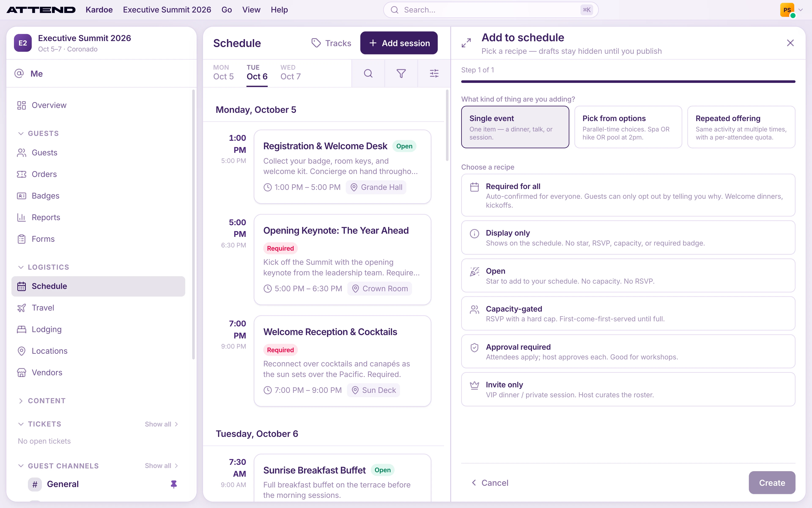Open the PS account dropdown chevron
812x508 pixels.
(x=801, y=10)
